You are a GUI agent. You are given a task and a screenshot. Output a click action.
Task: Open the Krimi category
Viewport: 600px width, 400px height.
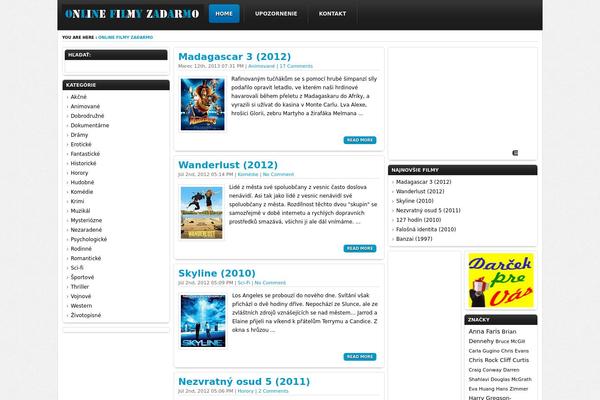pos(77,201)
